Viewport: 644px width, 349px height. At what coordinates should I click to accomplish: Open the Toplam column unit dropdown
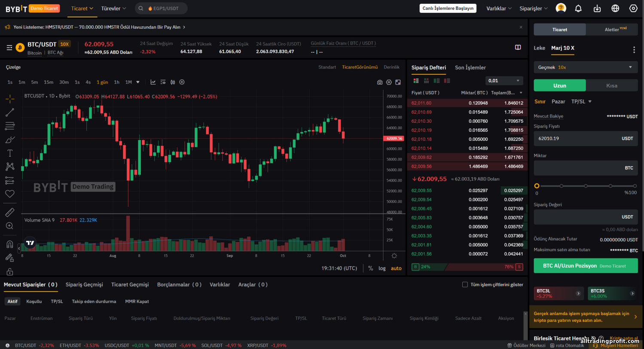pyautogui.click(x=521, y=93)
